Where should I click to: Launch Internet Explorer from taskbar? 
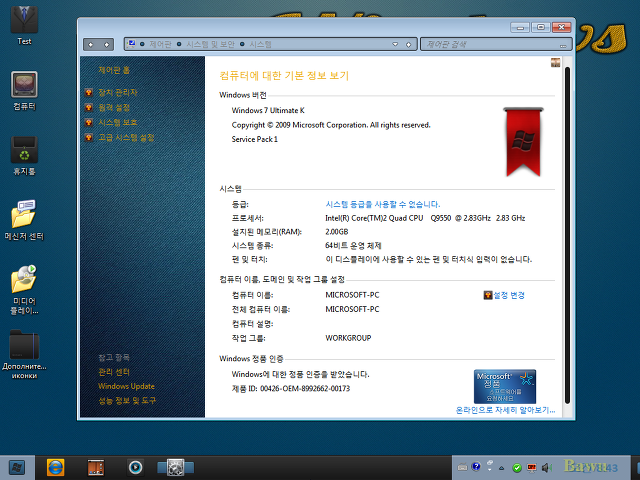click(55, 467)
